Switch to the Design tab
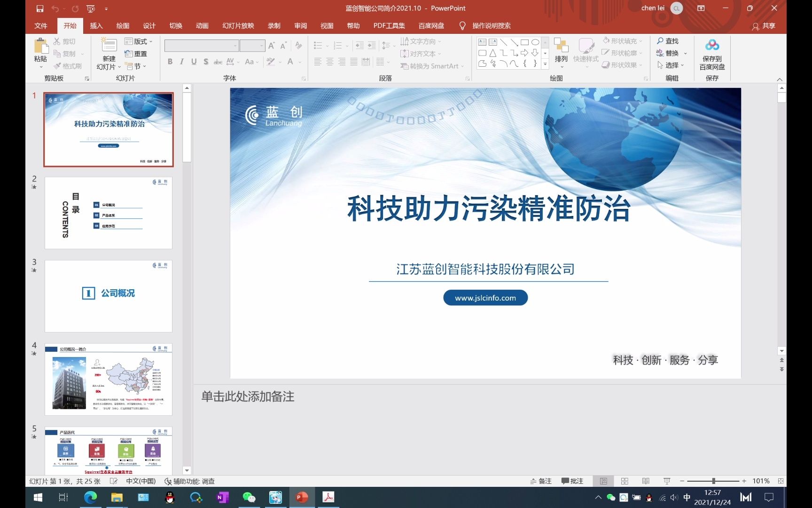The height and width of the screenshot is (508, 812). [x=149, y=25]
